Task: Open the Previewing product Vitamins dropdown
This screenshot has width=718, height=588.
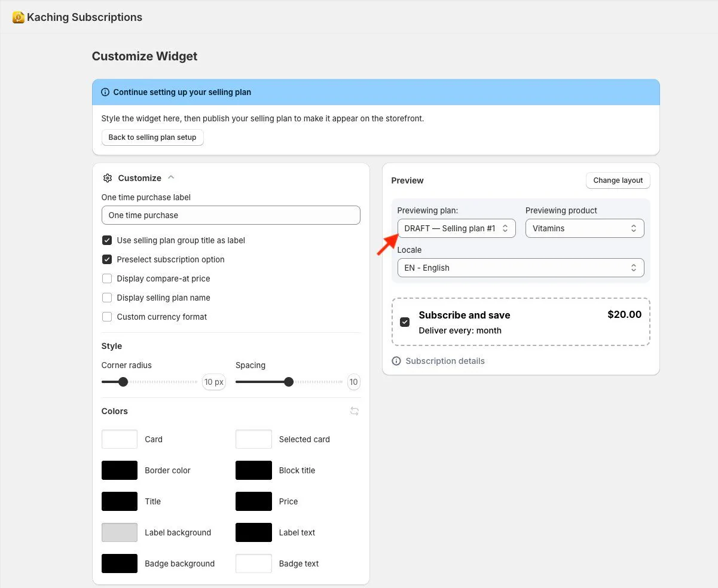Action: coord(585,228)
